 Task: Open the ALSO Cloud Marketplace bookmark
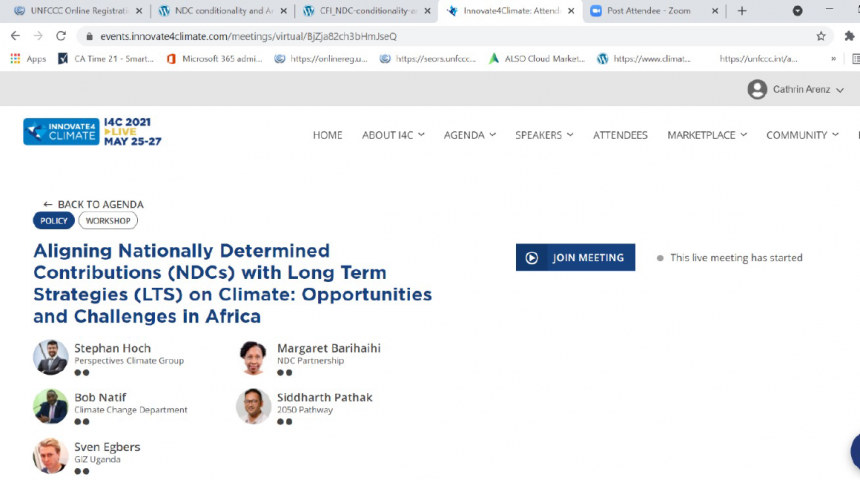[x=536, y=59]
